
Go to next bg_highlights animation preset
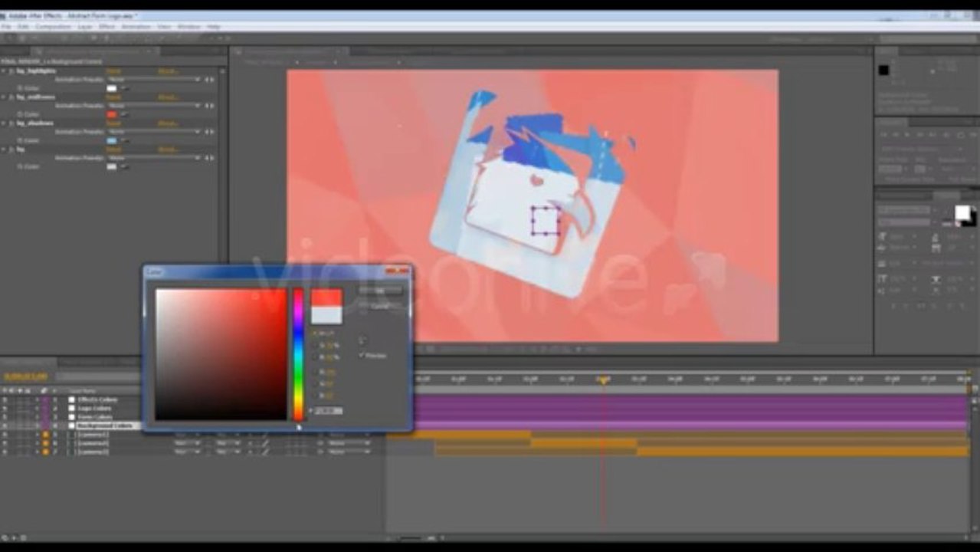click(x=213, y=80)
